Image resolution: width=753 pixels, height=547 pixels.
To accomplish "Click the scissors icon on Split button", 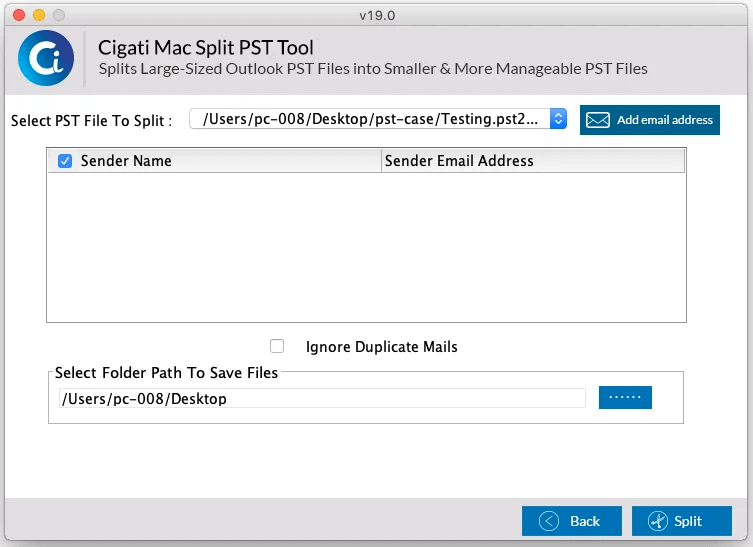I will click(x=658, y=521).
